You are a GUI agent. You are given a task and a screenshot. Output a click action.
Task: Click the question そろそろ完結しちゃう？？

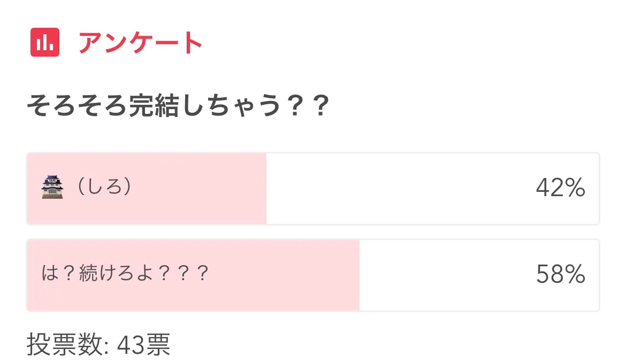[177, 107]
